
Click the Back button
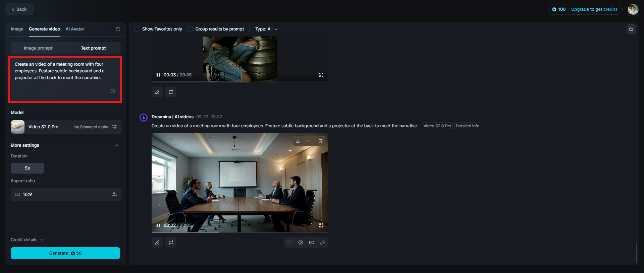pos(19,9)
